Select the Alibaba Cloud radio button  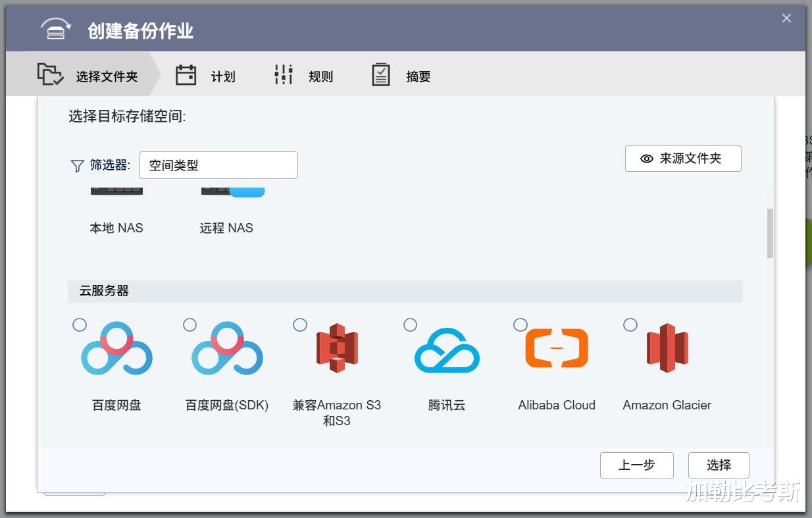pos(520,324)
